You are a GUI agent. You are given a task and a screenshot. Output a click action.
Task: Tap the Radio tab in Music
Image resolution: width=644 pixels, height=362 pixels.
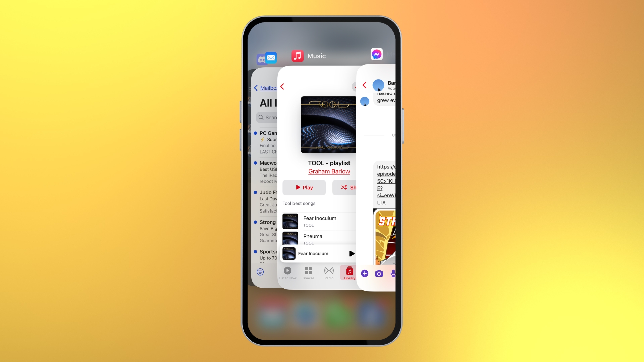click(329, 273)
